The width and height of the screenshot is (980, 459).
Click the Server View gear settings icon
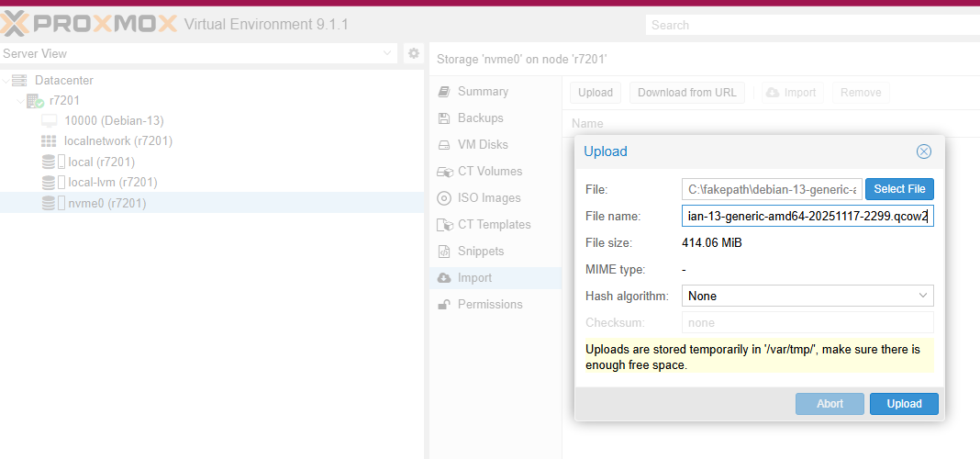[414, 54]
